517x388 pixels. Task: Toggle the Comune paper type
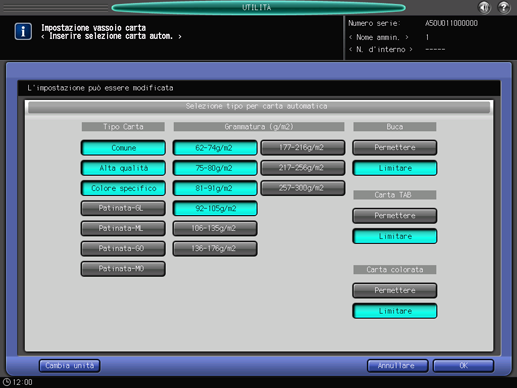tap(123, 148)
